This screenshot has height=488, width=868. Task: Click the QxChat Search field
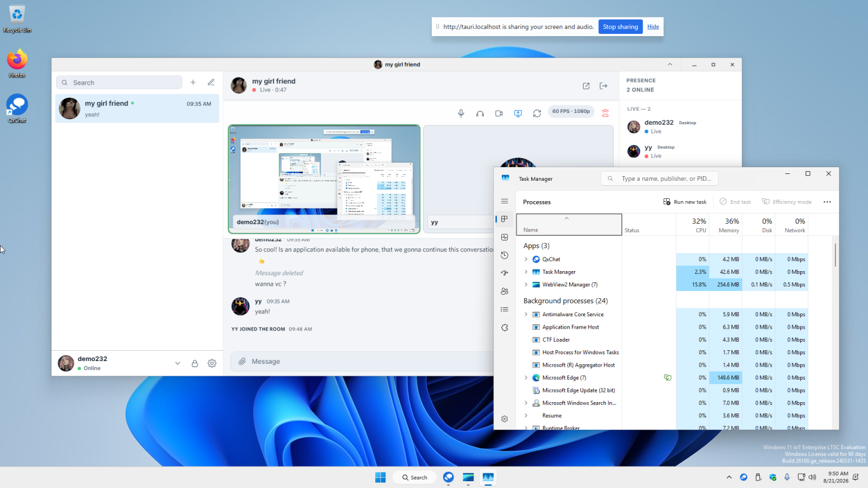coord(119,82)
